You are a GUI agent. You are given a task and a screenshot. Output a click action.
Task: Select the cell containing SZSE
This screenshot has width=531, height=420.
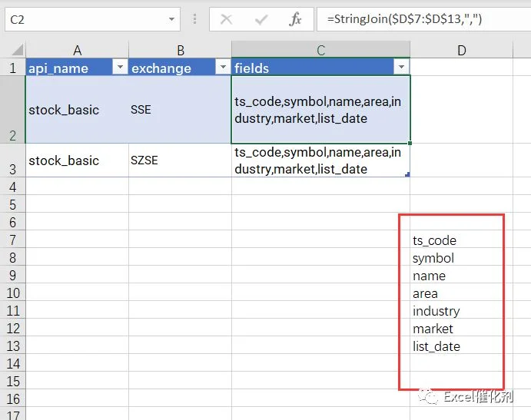(180, 160)
